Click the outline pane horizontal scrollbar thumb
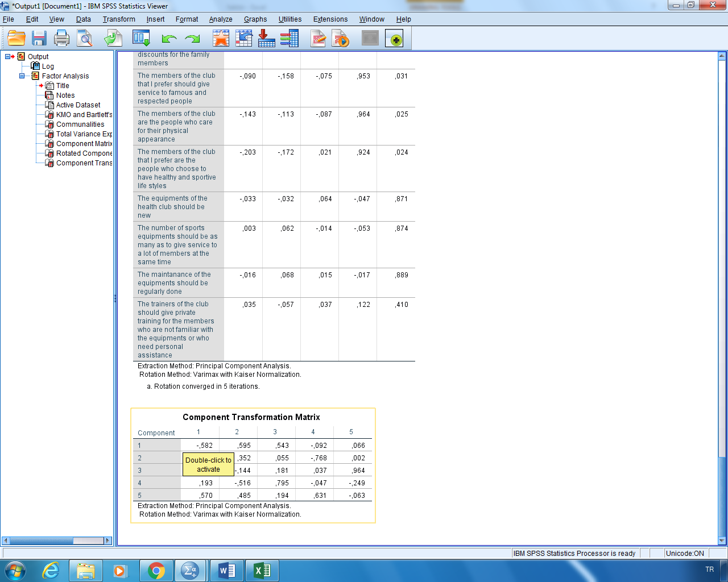Screen dimensions: 728x582 pyautogui.click(x=41, y=541)
